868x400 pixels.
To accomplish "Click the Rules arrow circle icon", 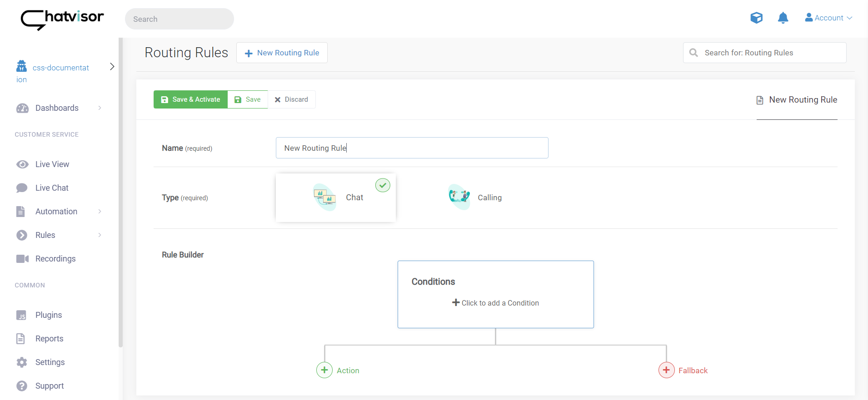I will tap(22, 235).
